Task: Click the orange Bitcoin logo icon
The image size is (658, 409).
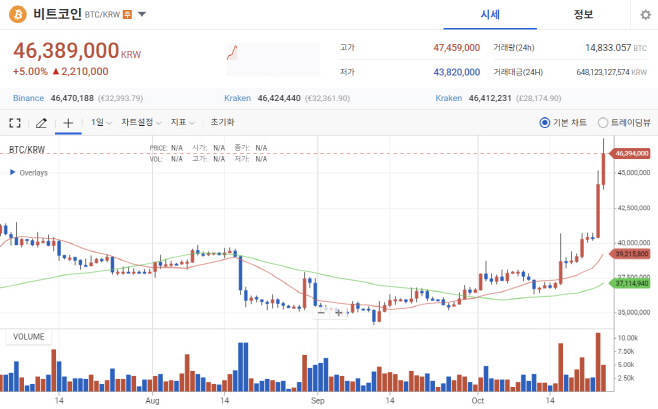Action: coord(18,15)
